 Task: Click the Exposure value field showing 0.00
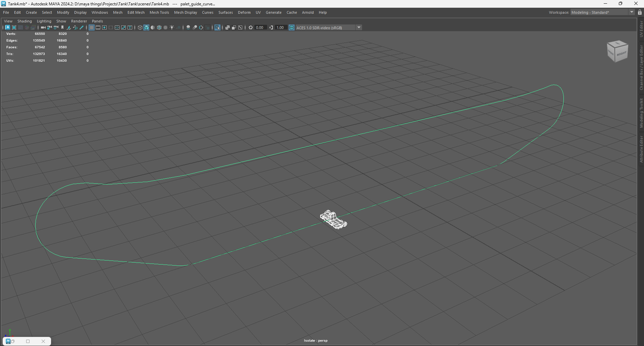(x=260, y=27)
